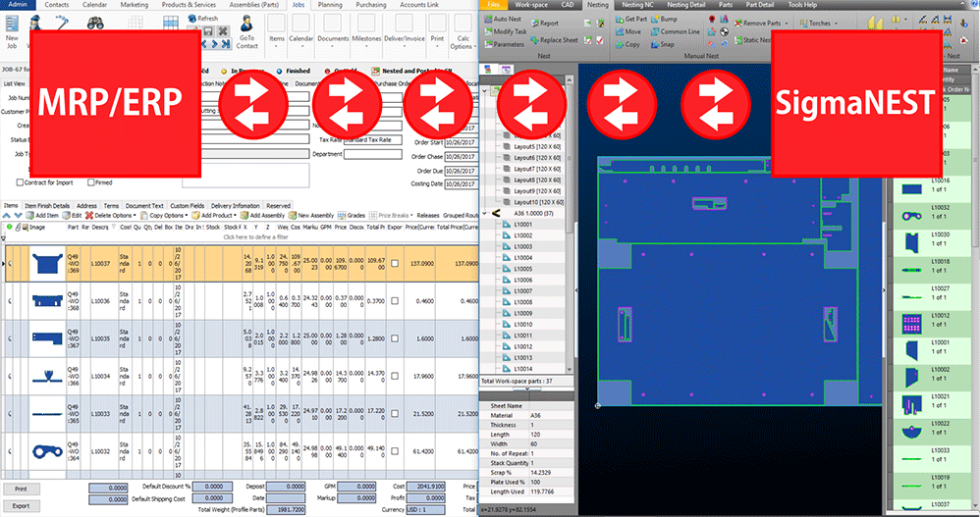
Task: Toggle Export checkbox for L10035 row
Action: tap(395, 338)
